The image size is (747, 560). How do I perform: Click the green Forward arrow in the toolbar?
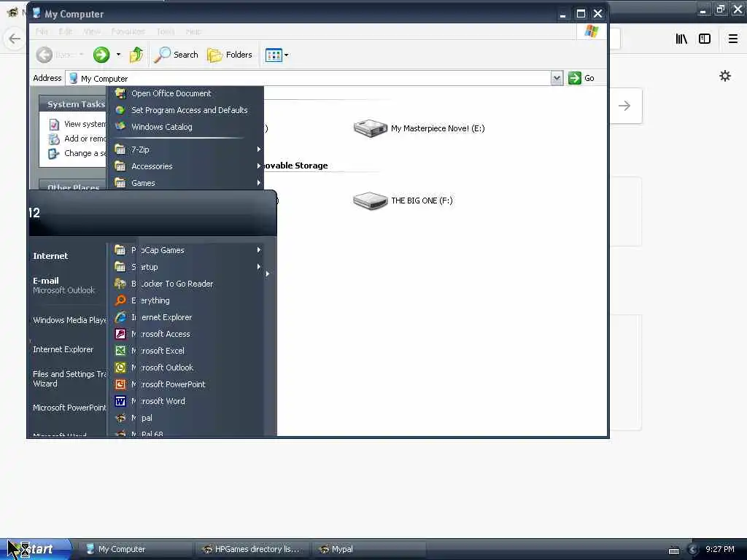[x=101, y=55]
